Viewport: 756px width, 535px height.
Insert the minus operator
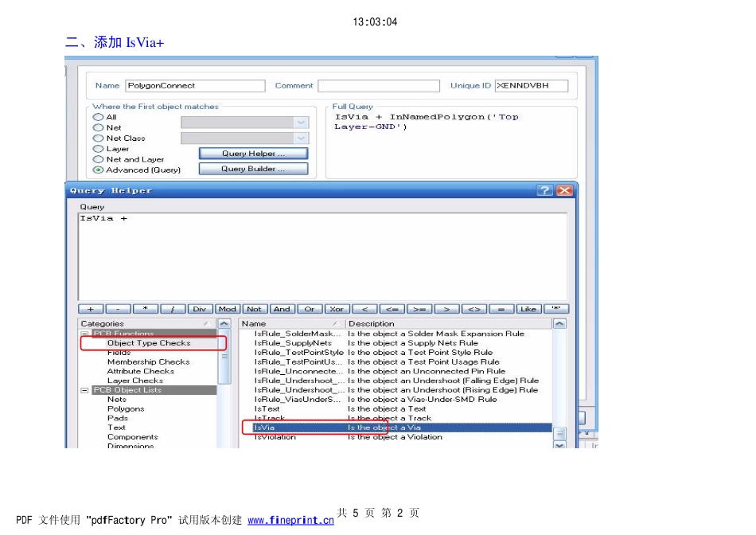[118, 309]
